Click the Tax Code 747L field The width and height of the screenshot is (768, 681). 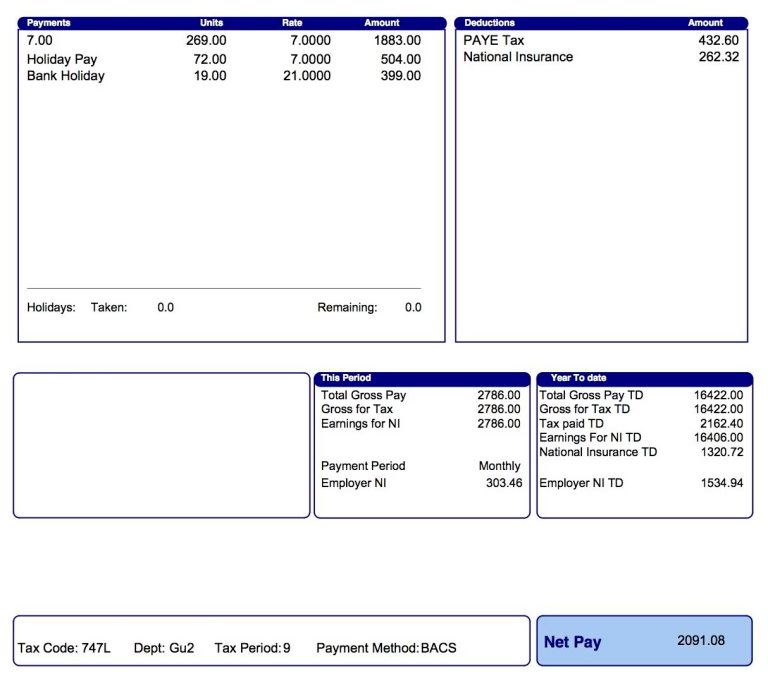click(x=62, y=648)
